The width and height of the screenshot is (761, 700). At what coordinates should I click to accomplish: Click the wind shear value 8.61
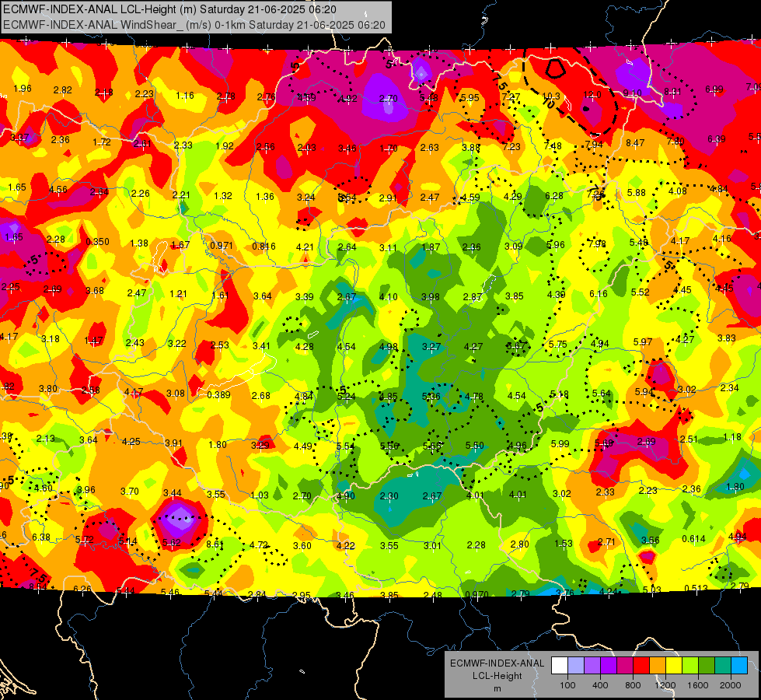(x=215, y=544)
